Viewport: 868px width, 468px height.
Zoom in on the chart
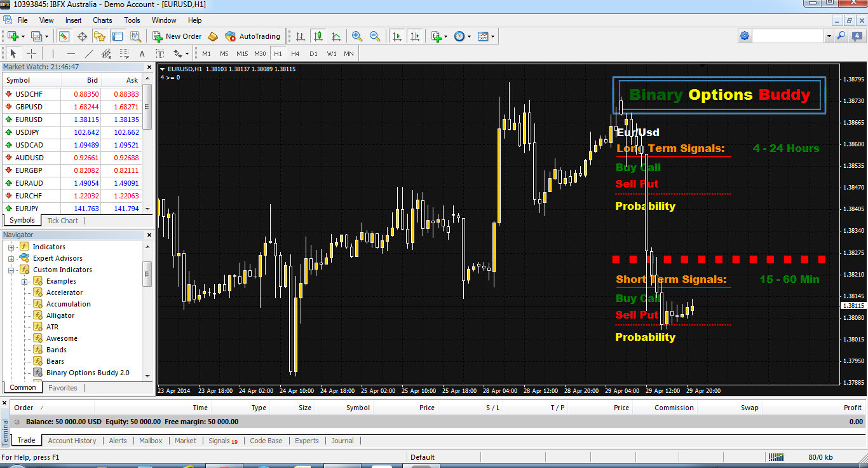pyautogui.click(x=357, y=36)
